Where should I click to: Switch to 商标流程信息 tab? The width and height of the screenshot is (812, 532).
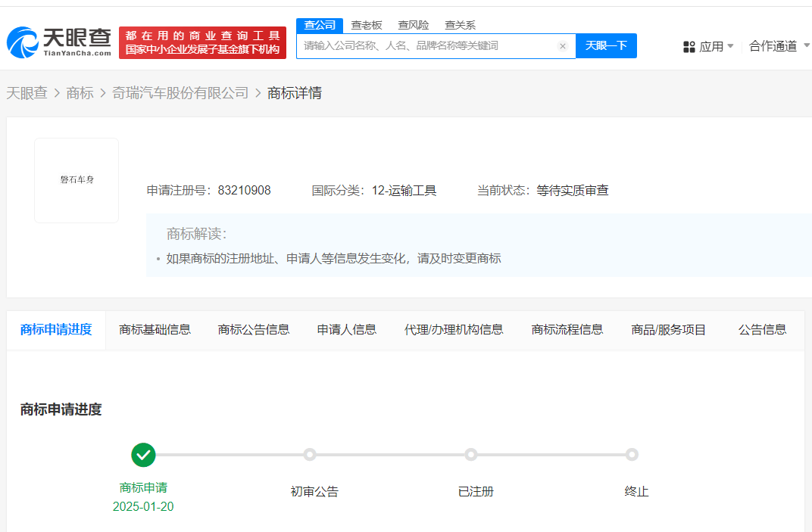[567, 330]
